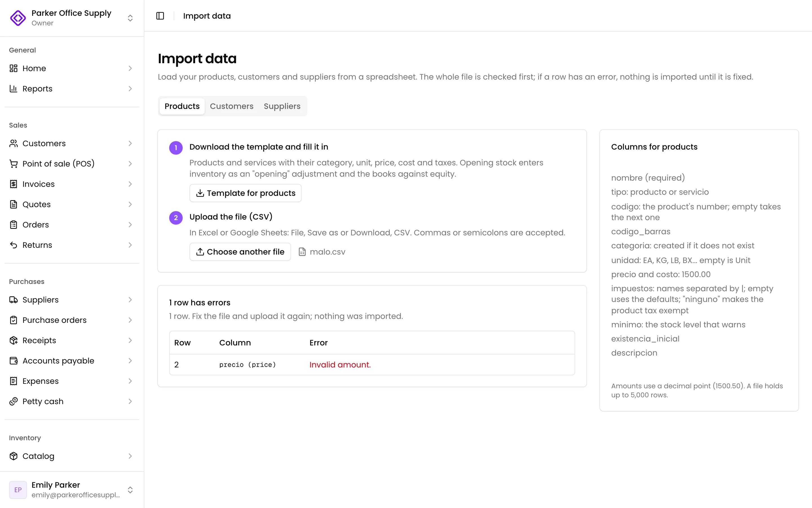This screenshot has width=812, height=508.
Task: Toggle the sidebar panel icon
Action: (160, 16)
